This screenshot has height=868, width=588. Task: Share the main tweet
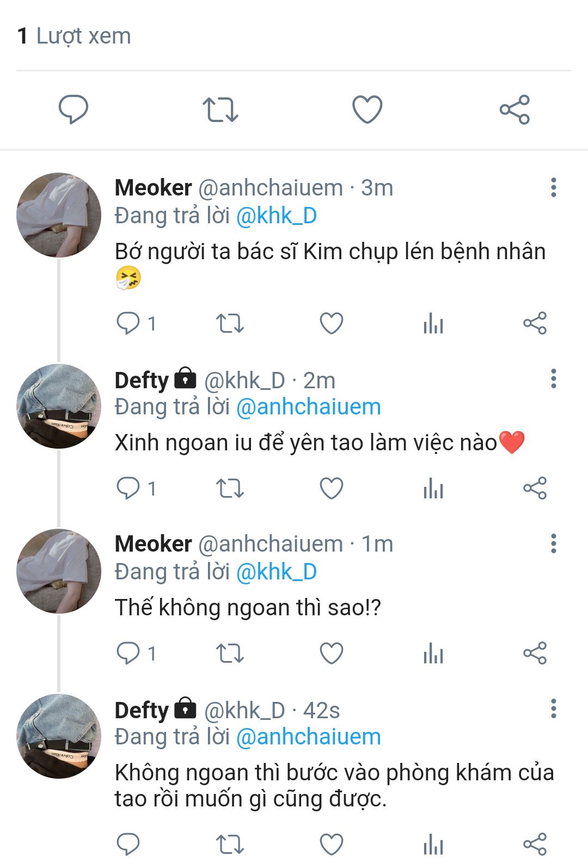click(x=514, y=109)
